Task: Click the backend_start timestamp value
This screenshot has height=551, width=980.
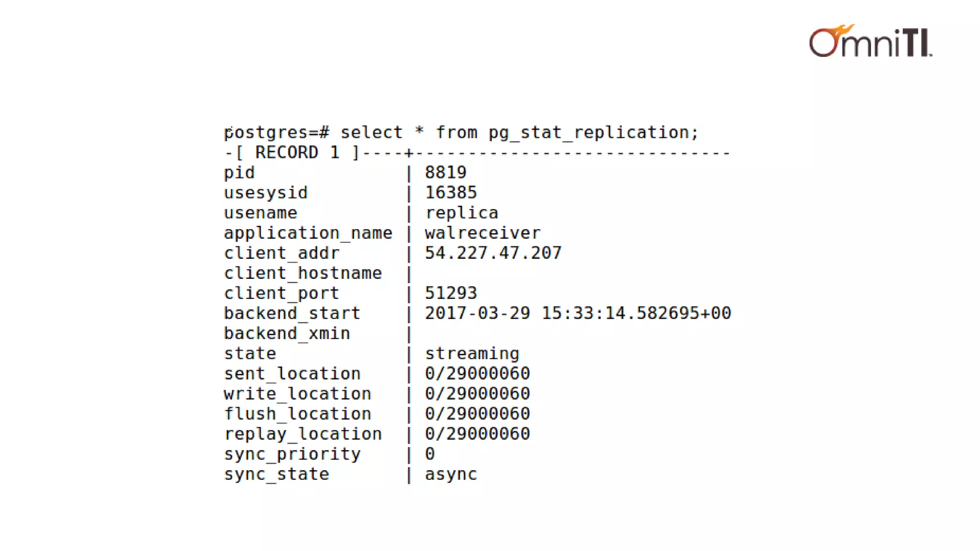Action: pos(578,313)
